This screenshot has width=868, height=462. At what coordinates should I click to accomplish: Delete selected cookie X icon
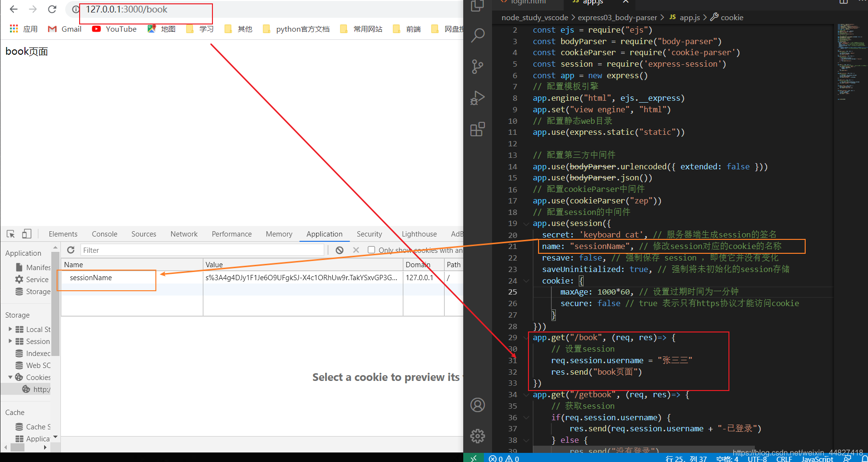tap(356, 250)
